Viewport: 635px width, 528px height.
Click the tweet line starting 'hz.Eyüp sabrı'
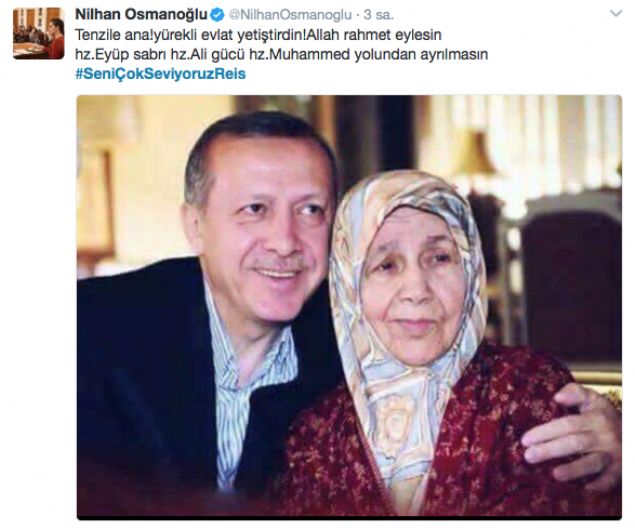point(281,54)
